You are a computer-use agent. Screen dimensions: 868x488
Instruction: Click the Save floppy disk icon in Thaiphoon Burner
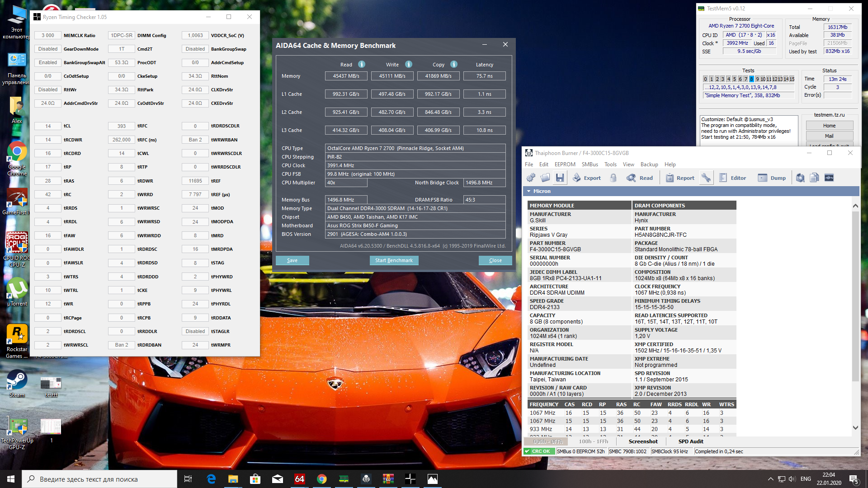tap(560, 178)
